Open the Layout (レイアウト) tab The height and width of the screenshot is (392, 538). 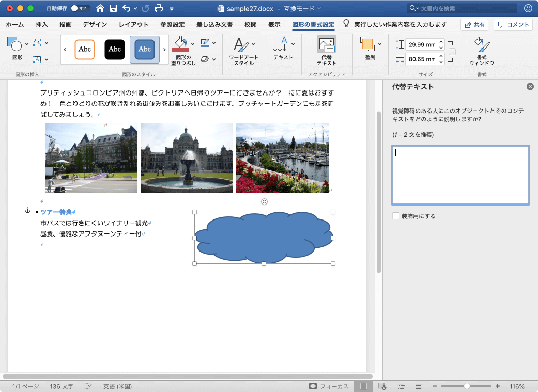pyautogui.click(x=133, y=25)
